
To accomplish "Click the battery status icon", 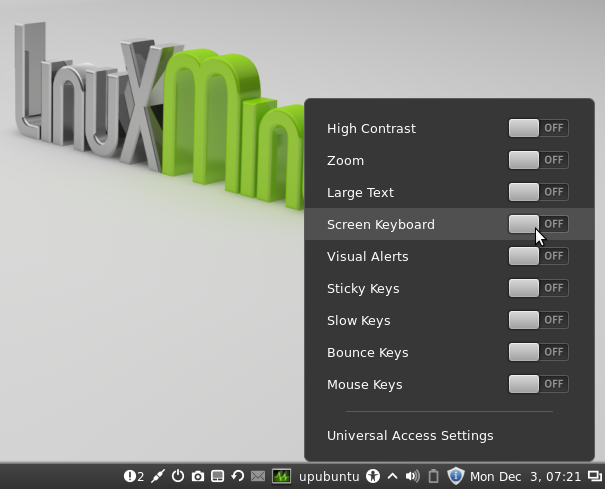I will [433, 476].
